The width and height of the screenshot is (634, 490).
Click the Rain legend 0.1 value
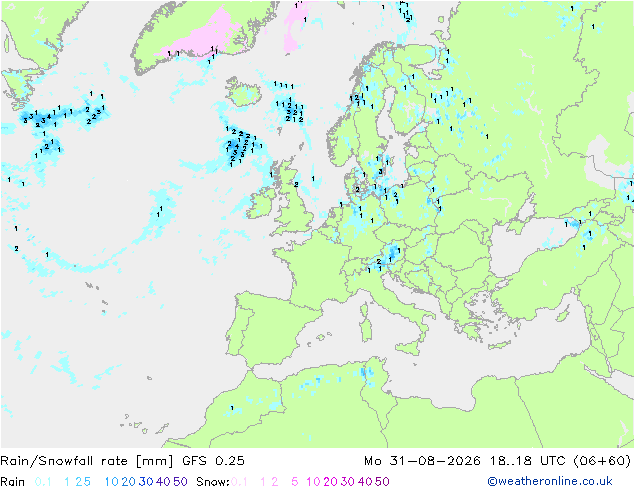pos(43,482)
